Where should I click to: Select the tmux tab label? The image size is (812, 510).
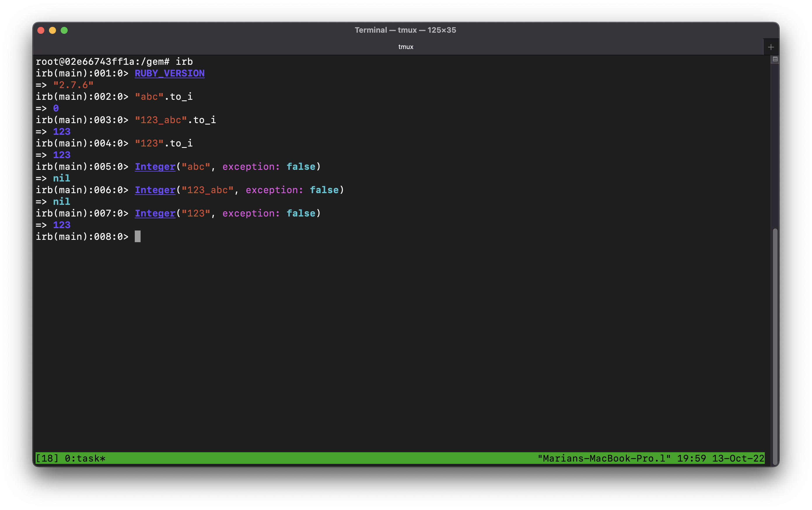tap(406, 47)
